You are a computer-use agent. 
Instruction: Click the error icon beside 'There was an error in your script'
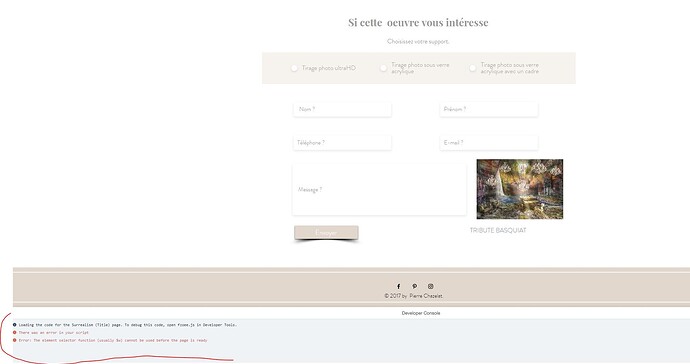pyautogui.click(x=15, y=333)
